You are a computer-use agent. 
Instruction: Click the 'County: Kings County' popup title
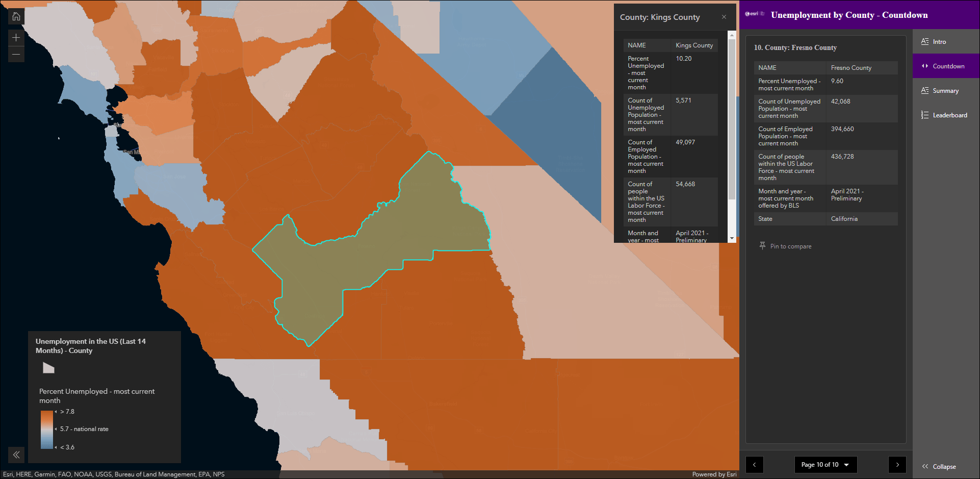660,17
